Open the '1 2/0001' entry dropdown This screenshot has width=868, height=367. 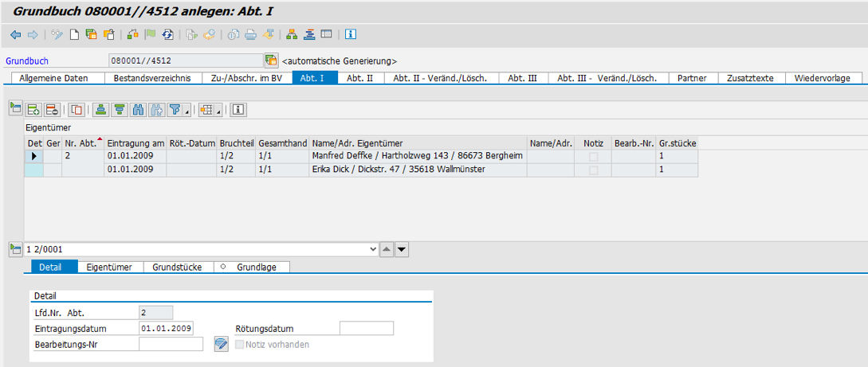[x=374, y=249]
